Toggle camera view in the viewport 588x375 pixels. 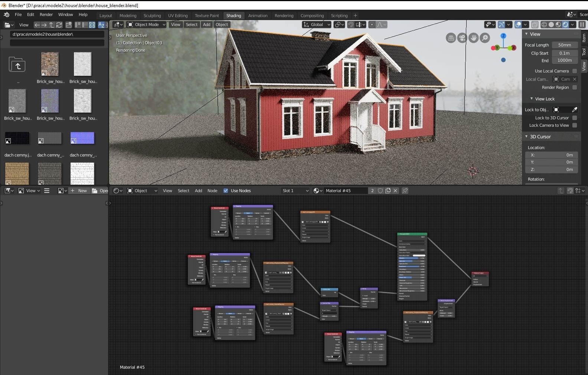coord(462,38)
